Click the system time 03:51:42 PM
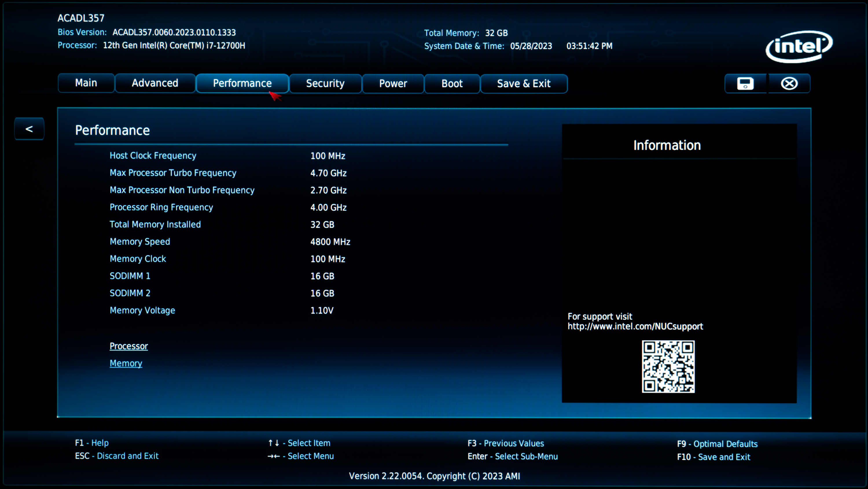The width and height of the screenshot is (868, 489). click(x=589, y=46)
